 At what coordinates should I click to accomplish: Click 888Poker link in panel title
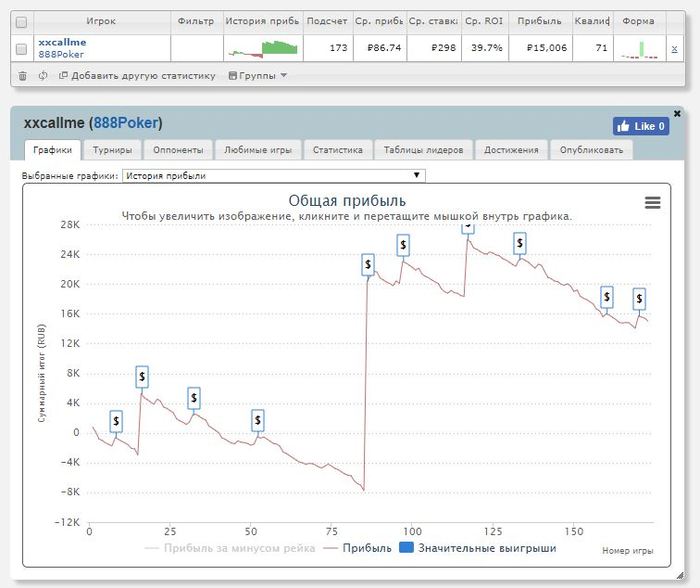coord(125,123)
